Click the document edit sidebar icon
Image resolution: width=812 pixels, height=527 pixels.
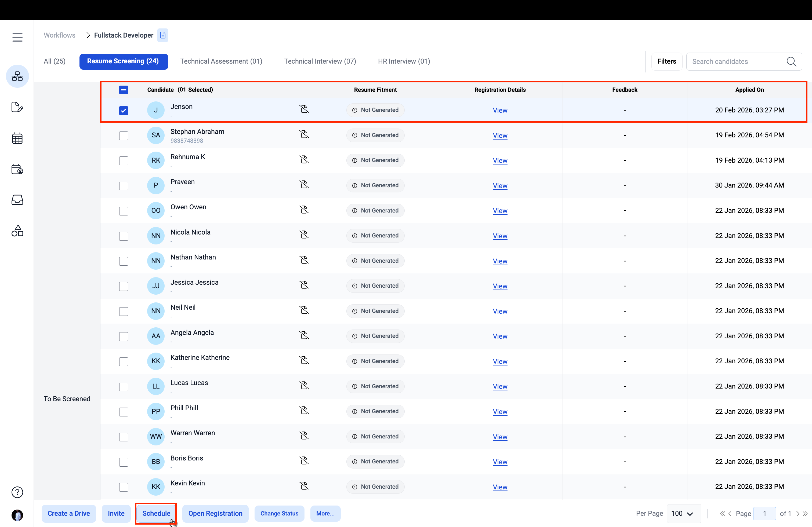(17, 107)
